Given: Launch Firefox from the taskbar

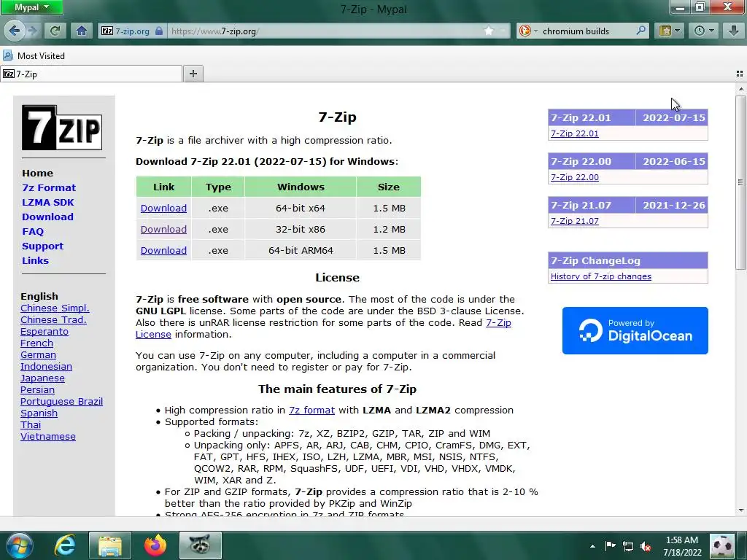Looking at the screenshot, I should click(x=155, y=545).
